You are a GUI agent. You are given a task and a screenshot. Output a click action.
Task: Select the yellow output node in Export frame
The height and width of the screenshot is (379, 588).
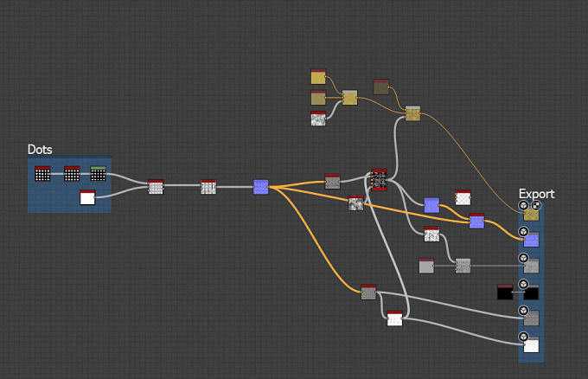point(532,215)
